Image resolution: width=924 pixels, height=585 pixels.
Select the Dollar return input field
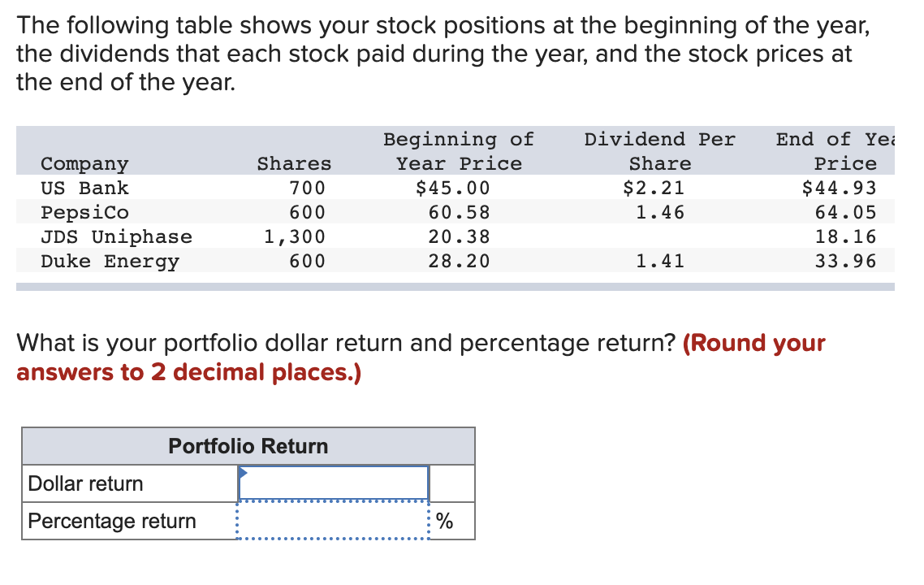click(333, 483)
